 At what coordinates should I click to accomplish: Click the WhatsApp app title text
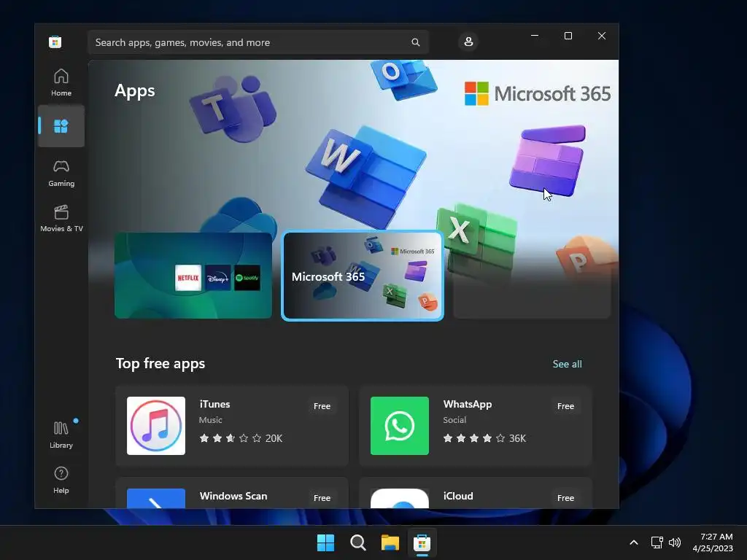pyautogui.click(x=468, y=404)
